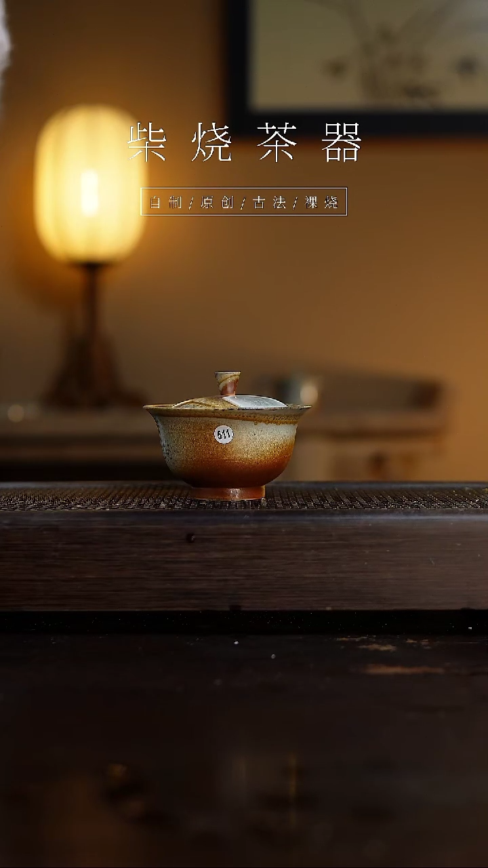
Task: Click the 裸烧 text in subtitle
Action: click(321, 202)
